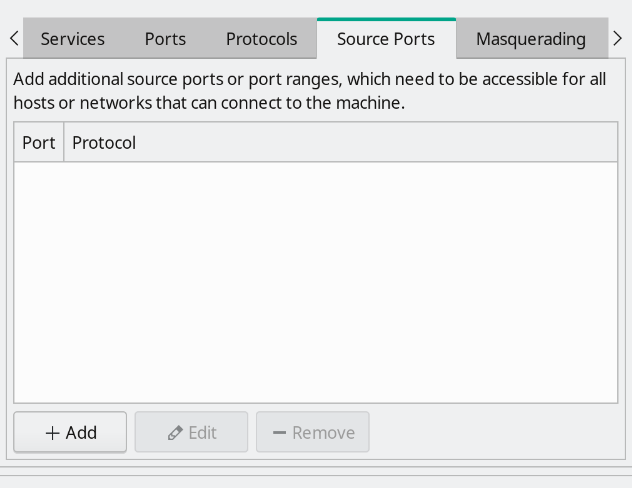The width and height of the screenshot is (632, 488).
Task: Click the Edit button label
Action: [202, 433]
